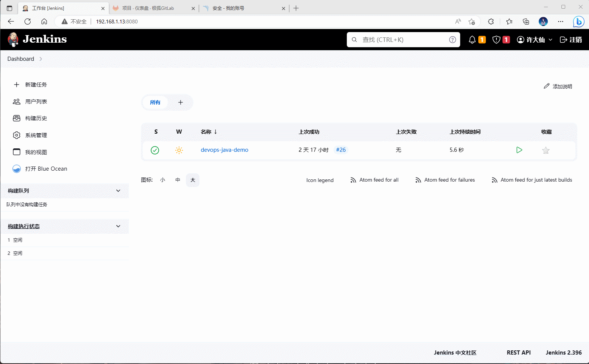Open the 构建执行状态 link
The image size is (589, 364).
[24, 226]
